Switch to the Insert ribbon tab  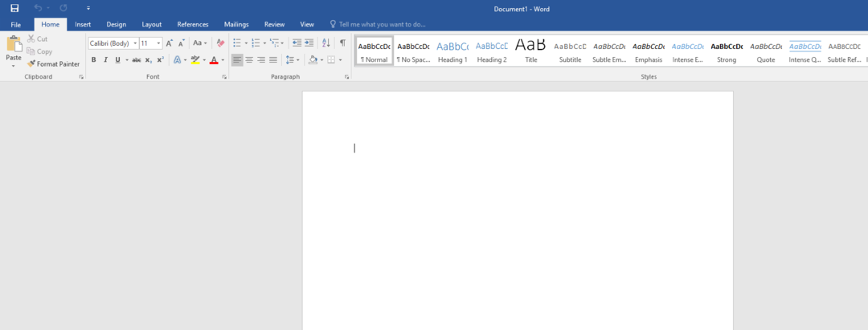pos(83,25)
